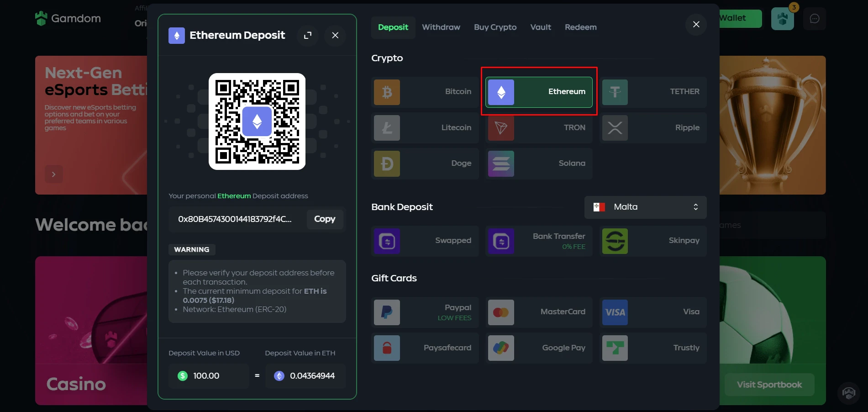Select Bitcoin as deposit crypto
The height and width of the screenshot is (412, 868).
tap(425, 92)
